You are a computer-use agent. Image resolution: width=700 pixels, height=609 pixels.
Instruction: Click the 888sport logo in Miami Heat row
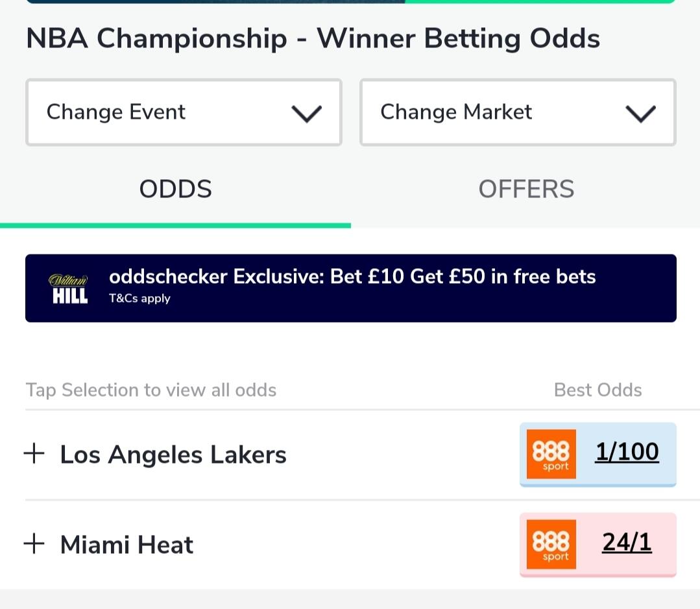click(551, 544)
